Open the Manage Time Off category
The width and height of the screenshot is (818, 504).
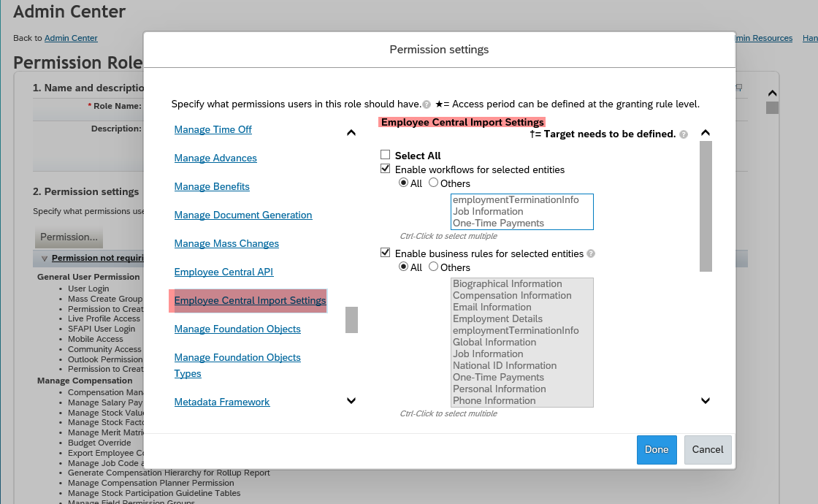pos(213,129)
